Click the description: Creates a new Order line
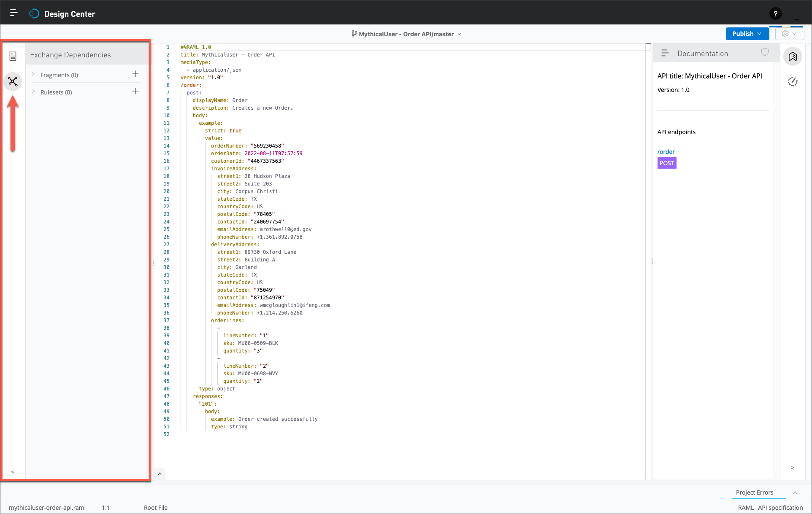This screenshot has width=812, height=514. [x=243, y=108]
